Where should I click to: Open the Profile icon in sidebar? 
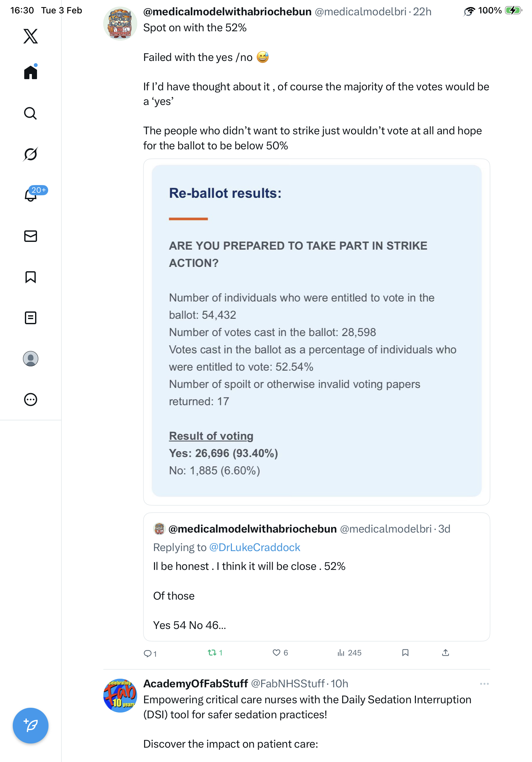(x=31, y=359)
